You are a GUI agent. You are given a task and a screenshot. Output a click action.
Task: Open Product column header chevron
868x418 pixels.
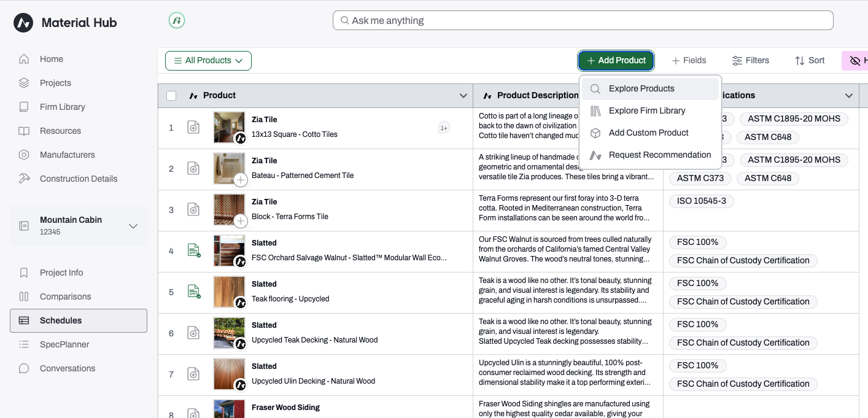pyautogui.click(x=463, y=96)
